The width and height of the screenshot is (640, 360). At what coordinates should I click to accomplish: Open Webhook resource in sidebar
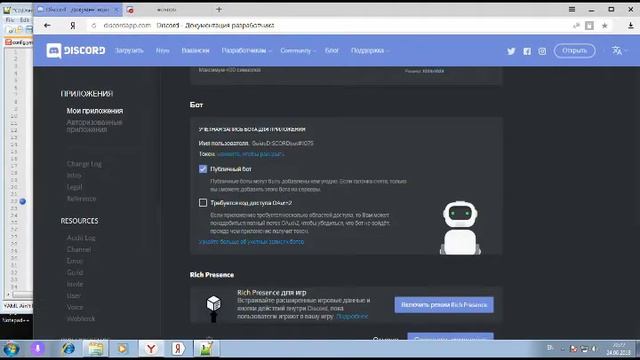tap(81, 318)
